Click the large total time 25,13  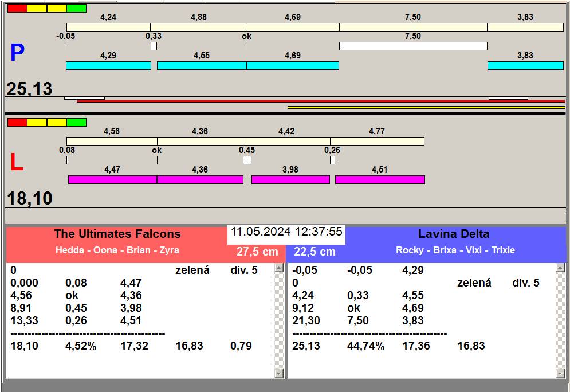(29, 89)
